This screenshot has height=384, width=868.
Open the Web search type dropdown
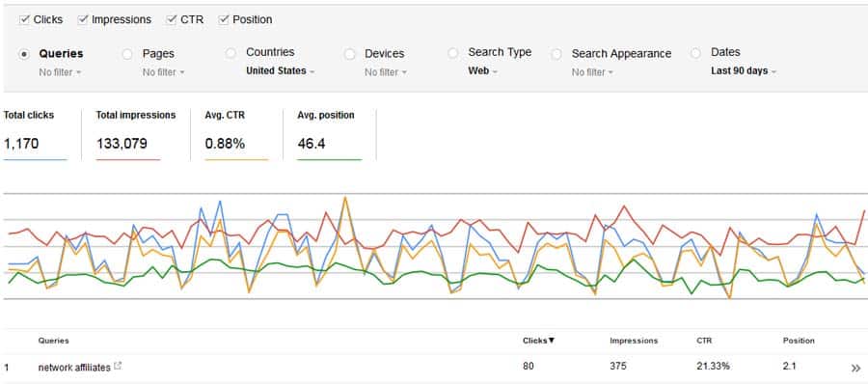[x=483, y=71]
